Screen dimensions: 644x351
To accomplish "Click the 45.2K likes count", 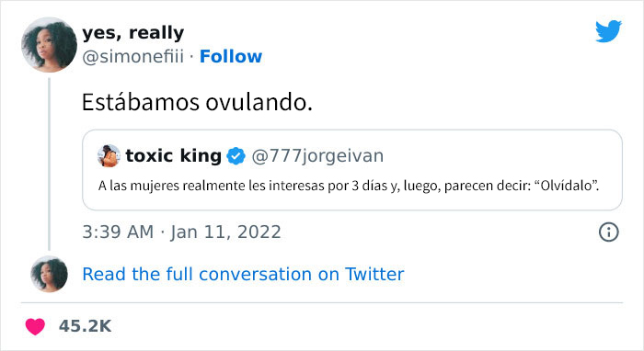I will tap(85, 326).
